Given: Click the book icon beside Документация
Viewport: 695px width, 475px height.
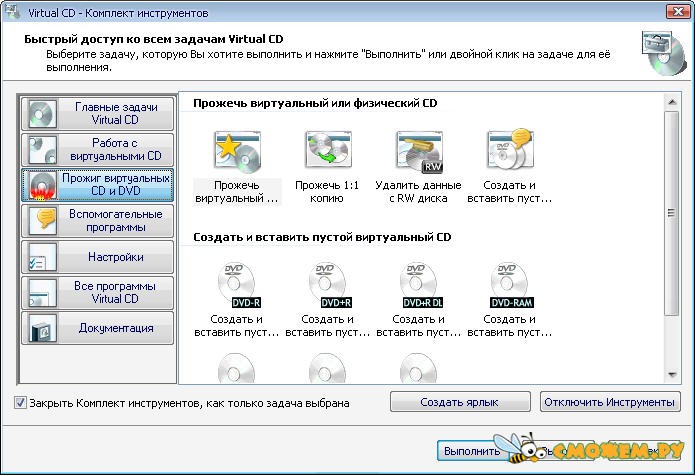Looking at the screenshot, I should [x=42, y=328].
